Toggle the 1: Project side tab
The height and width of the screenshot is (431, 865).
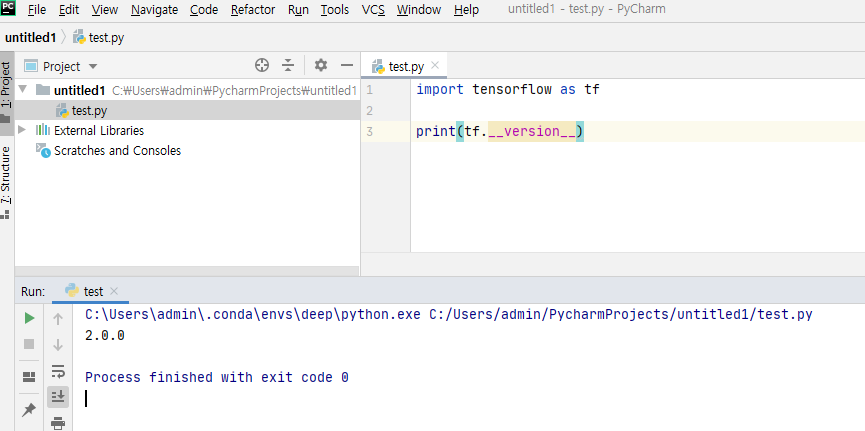6,93
